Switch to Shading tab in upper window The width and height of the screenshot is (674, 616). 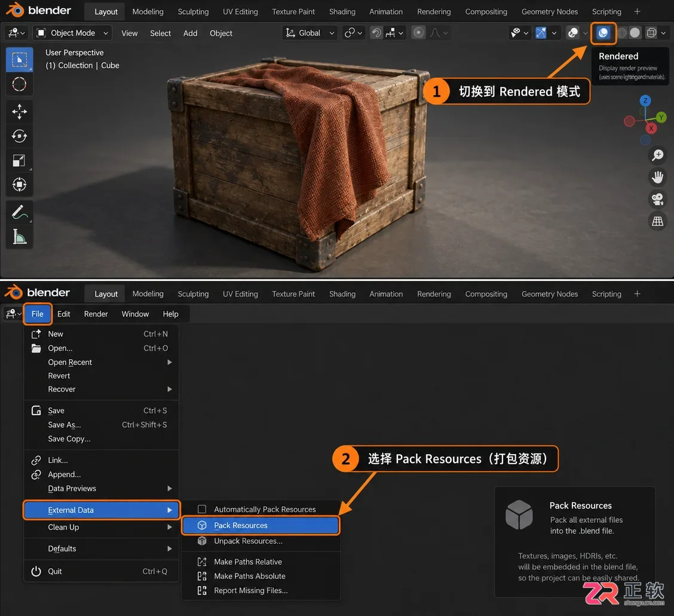(342, 11)
